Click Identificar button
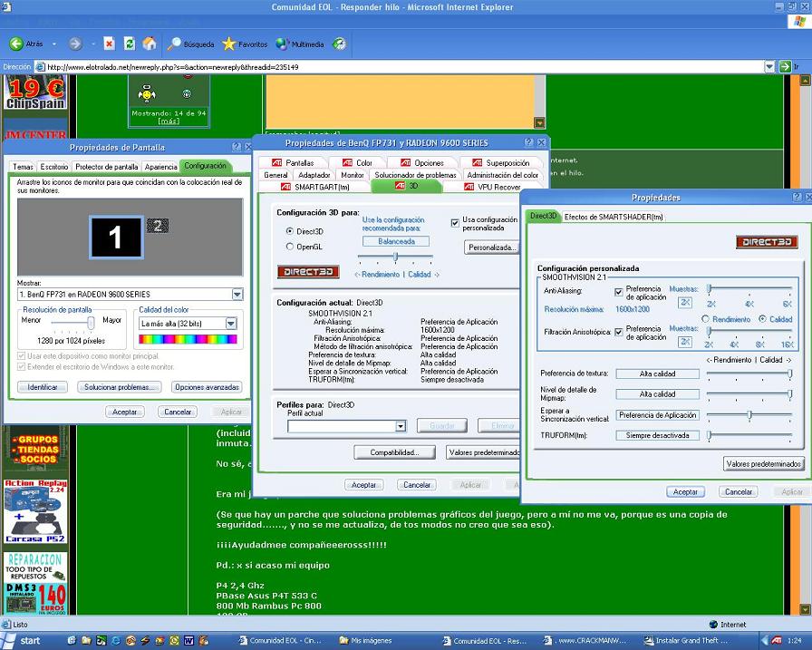This screenshot has width=812, height=650. pyautogui.click(x=43, y=387)
